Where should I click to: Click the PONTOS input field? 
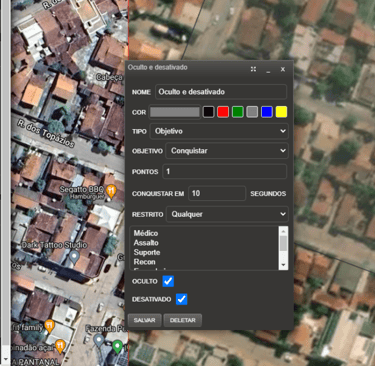pyautogui.click(x=225, y=171)
